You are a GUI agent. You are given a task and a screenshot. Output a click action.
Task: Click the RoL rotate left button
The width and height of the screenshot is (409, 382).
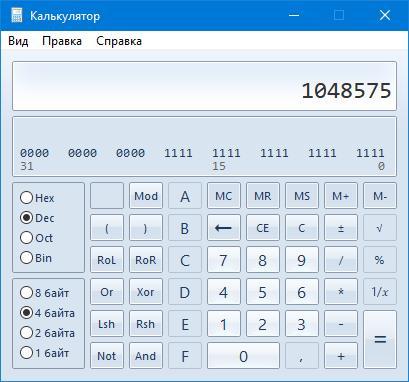107,260
